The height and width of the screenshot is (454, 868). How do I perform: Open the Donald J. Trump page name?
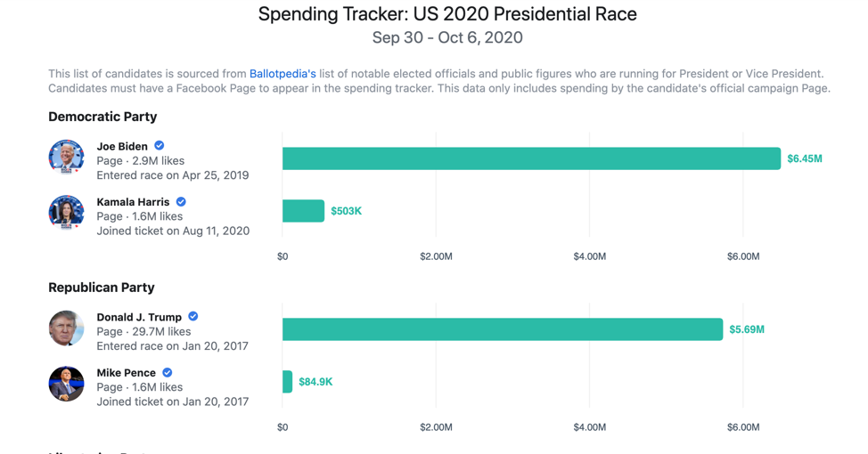[139, 318]
